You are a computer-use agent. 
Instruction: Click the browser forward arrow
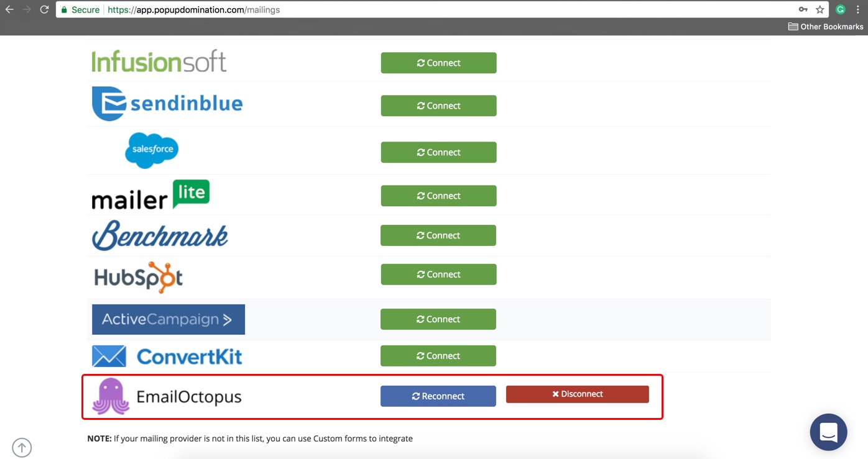click(27, 9)
